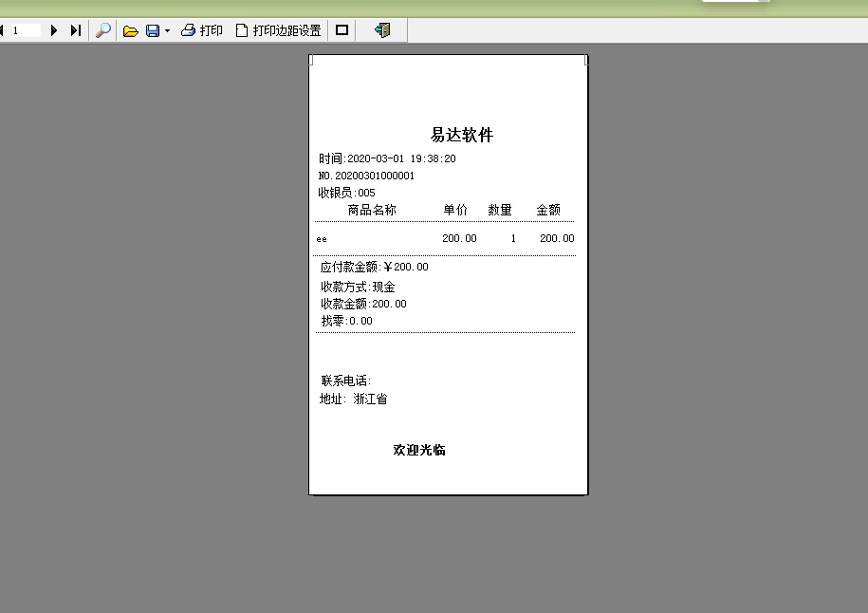Click the 打印 print button
868x613 pixels.
click(x=202, y=30)
